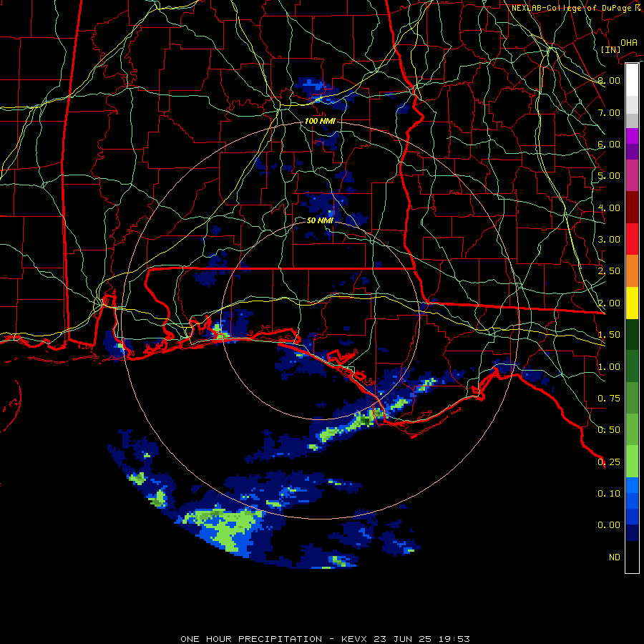The width and height of the screenshot is (644, 644).
Task: Pick the bright red legend swatch near 3.00
Action: pos(632,239)
